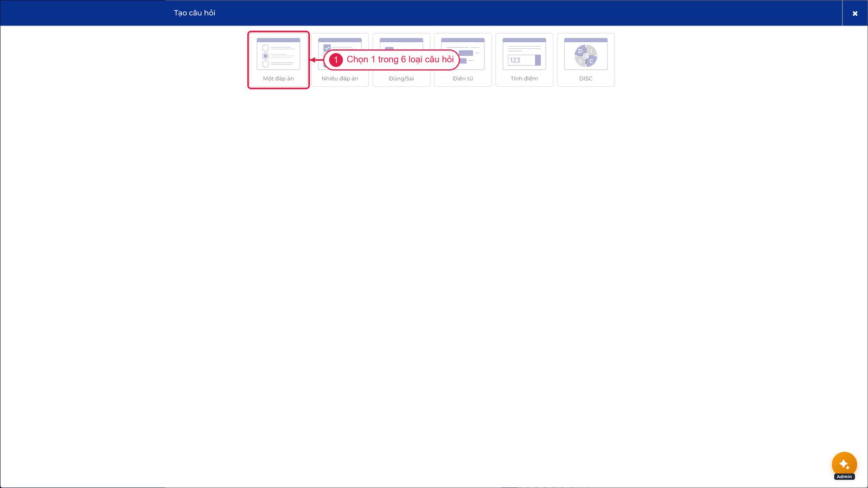868x488 pixels.
Task: Click the 'Tính điểm' text label
Action: 524,79
